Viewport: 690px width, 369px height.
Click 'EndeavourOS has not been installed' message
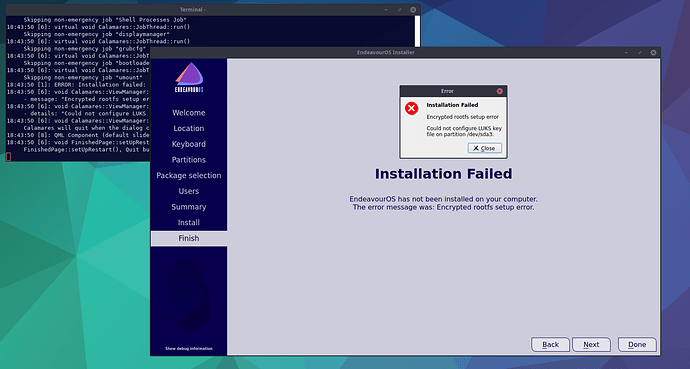pos(444,199)
